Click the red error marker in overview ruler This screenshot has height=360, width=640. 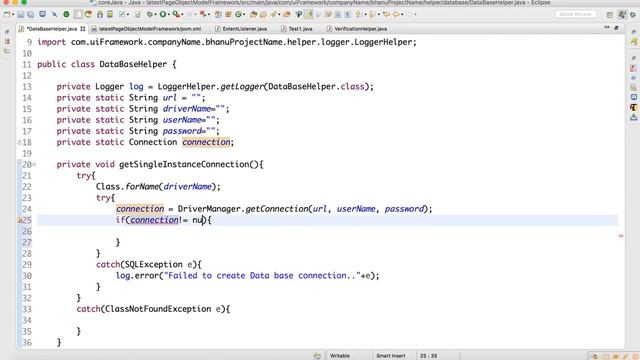(x=621, y=236)
